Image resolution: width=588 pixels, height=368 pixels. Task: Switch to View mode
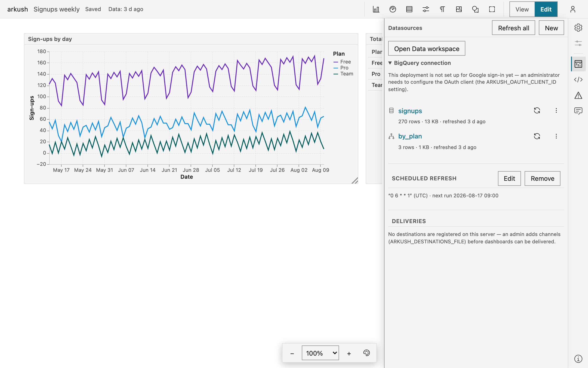[x=522, y=9]
